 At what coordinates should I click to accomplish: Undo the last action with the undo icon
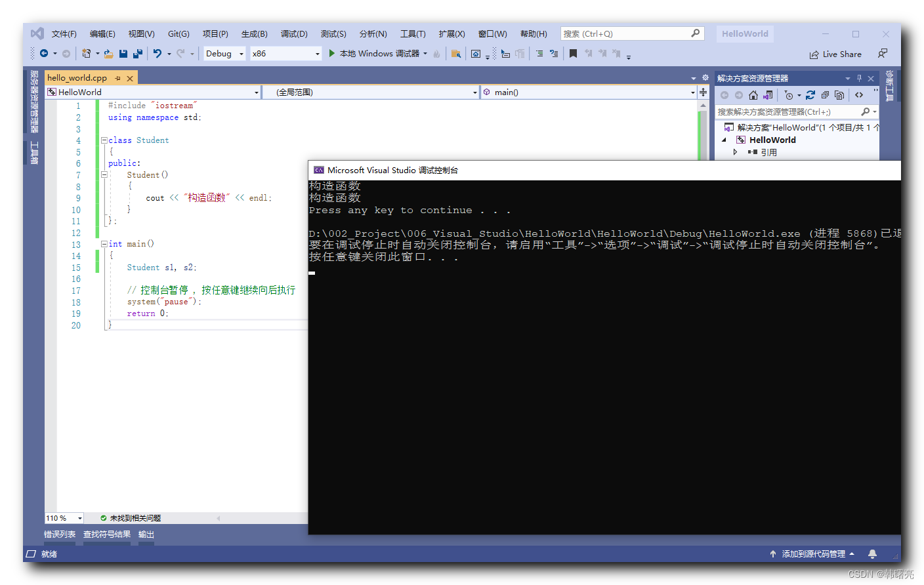coord(157,54)
